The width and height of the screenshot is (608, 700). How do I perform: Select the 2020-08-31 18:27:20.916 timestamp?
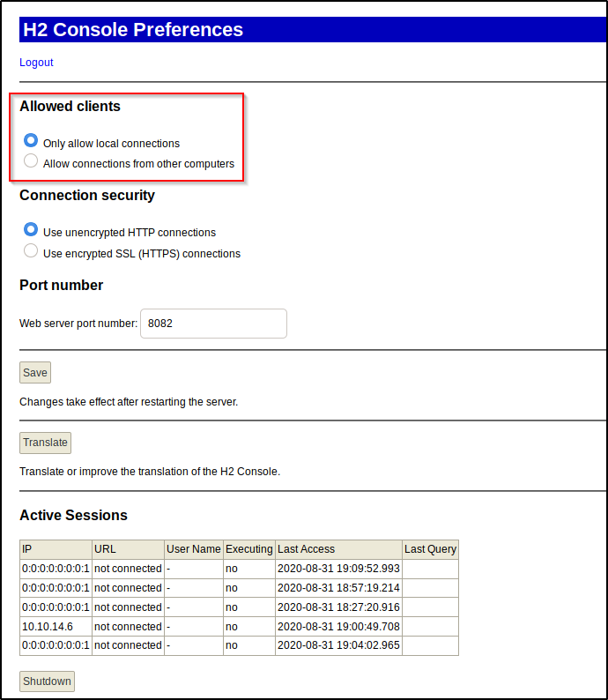(338, 607)
